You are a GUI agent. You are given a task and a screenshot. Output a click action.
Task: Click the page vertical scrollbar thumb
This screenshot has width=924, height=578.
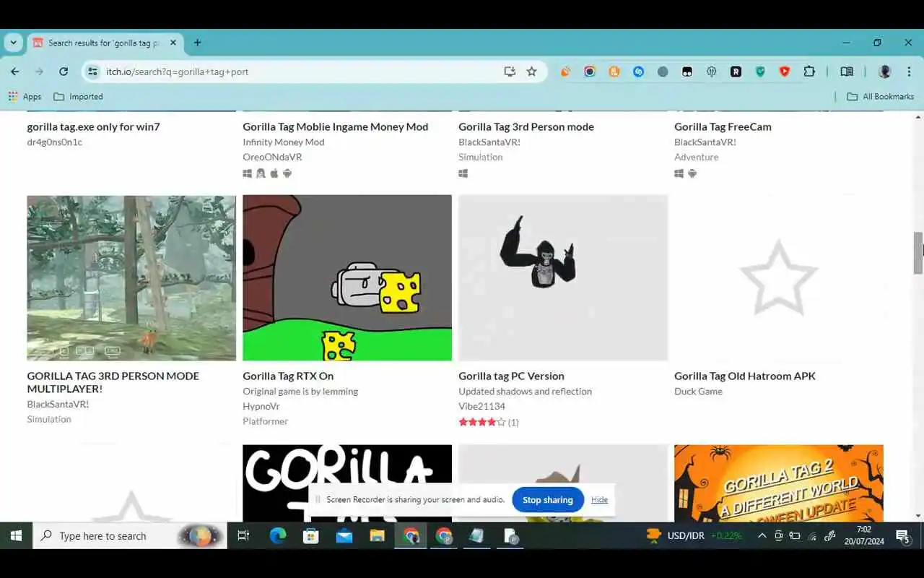918,253
